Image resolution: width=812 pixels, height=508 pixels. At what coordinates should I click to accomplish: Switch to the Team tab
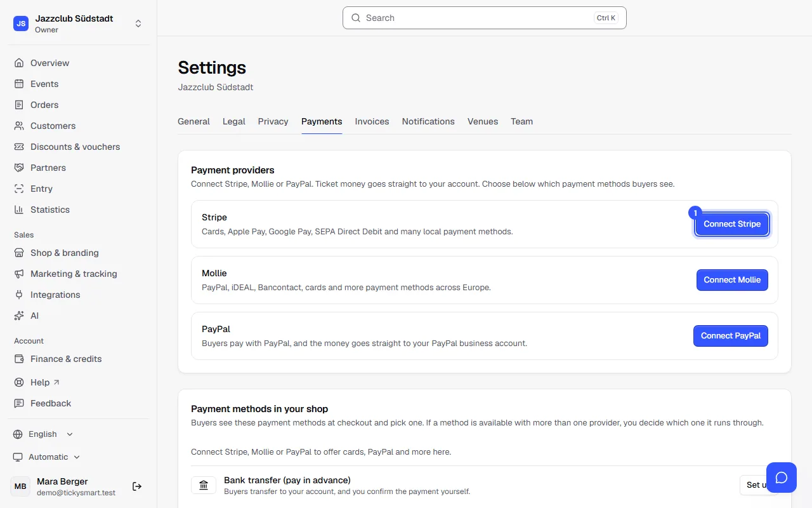point(522,121)
